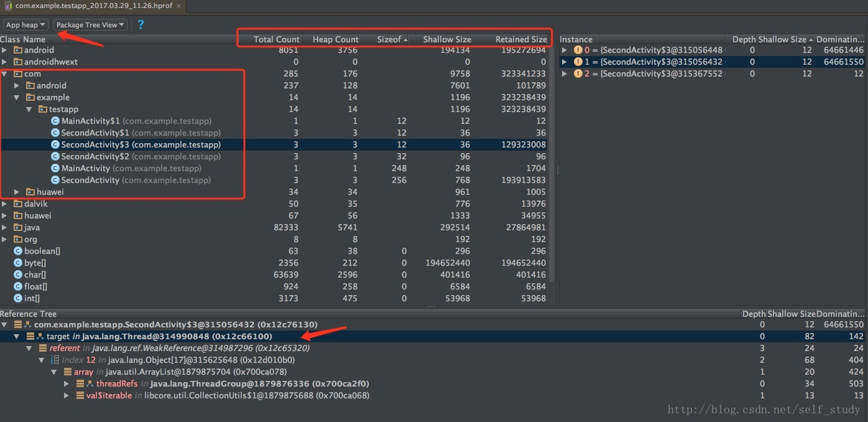The height and width of the screenshot is (422, 868).
Task: Click the dalvik package folder icon
Action: tap(18, 204)
